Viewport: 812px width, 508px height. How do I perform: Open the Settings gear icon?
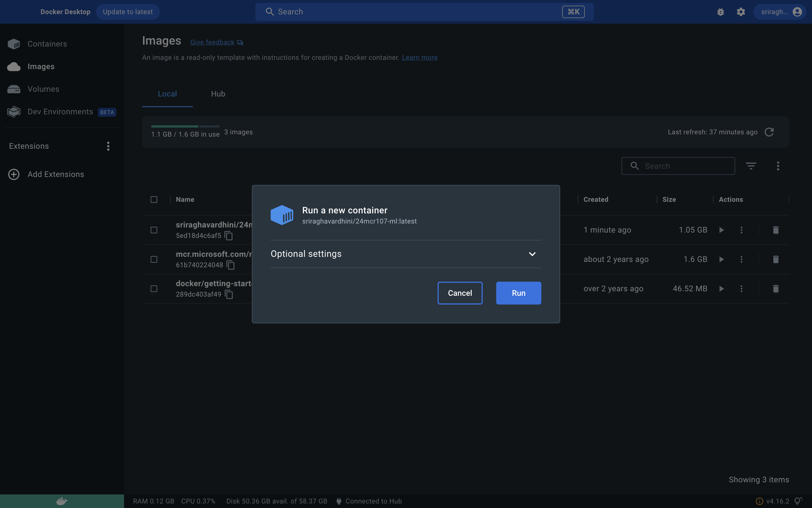741,12
